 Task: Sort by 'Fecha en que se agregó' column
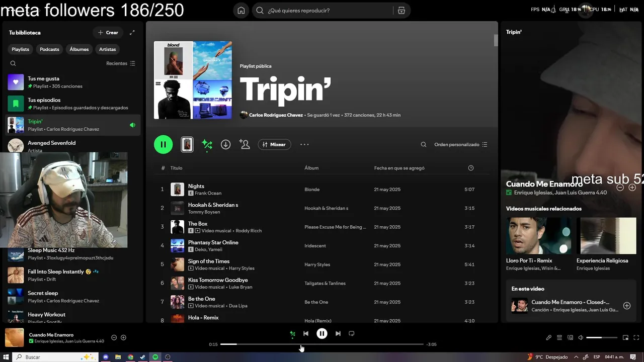[399, 168]
